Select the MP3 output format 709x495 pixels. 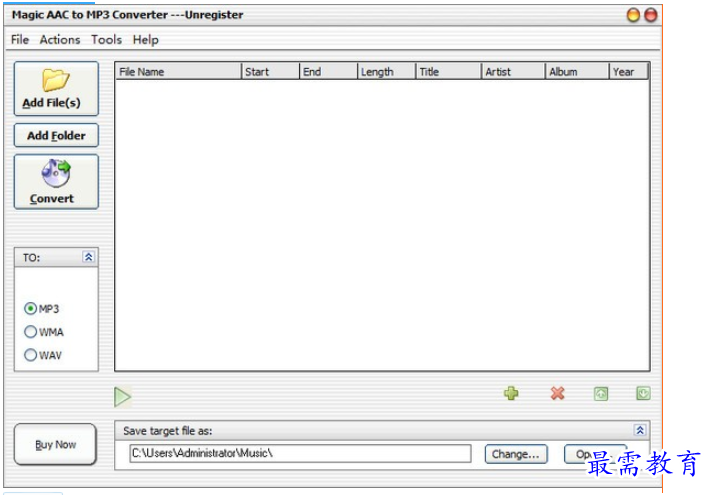tap(42, 309)
